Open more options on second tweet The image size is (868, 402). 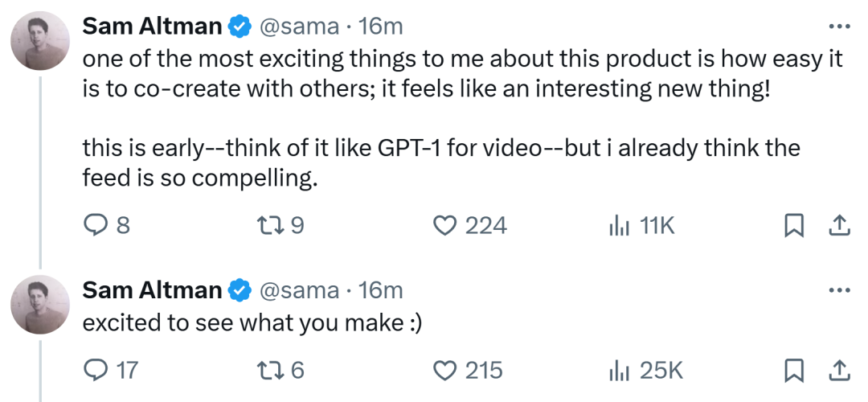tap(838, 290)
